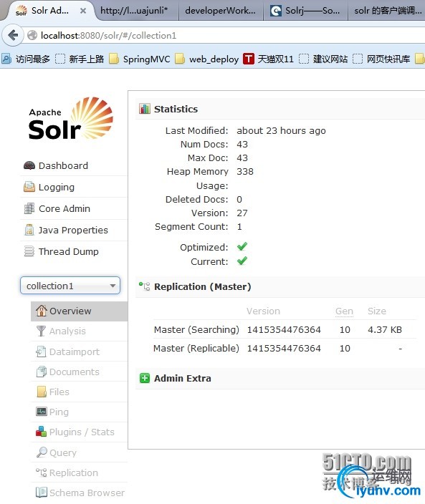The image size is (425, 504).
Task: Click the Statistics bar chart icon
Action: point(145,109)
